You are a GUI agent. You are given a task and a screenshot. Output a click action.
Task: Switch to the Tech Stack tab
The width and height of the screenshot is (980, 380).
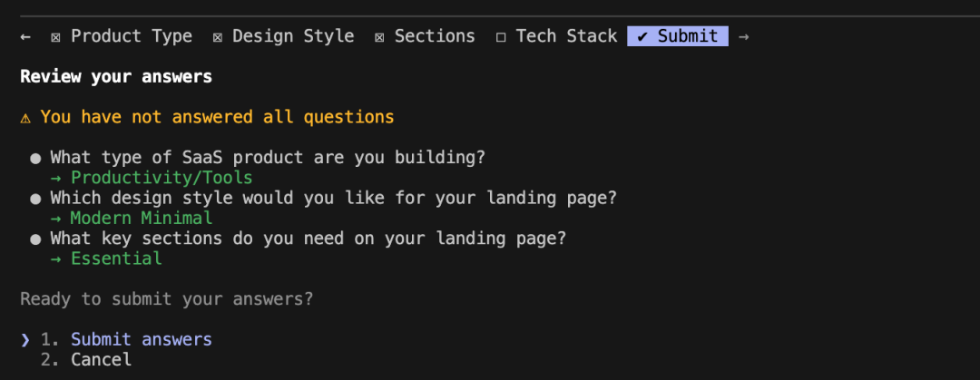point(566,36)
